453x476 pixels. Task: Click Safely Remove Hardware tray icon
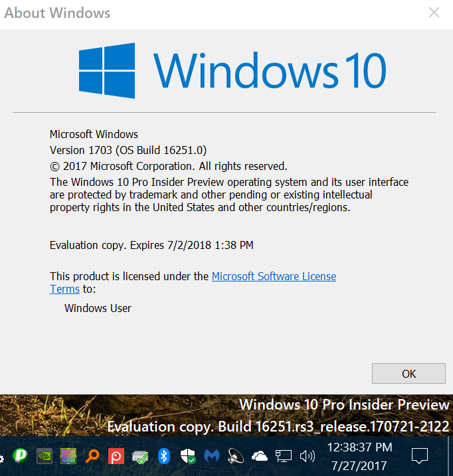tap(140, 457)
